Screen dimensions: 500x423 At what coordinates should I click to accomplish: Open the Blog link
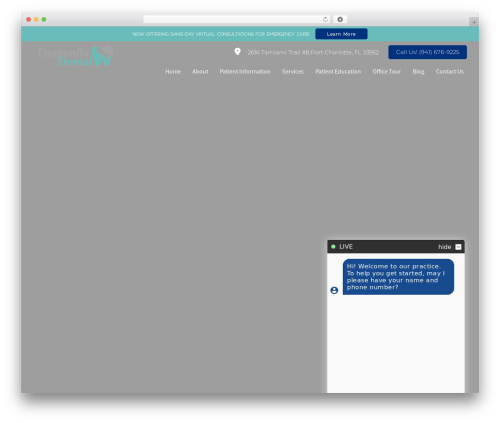coord(418,72)
